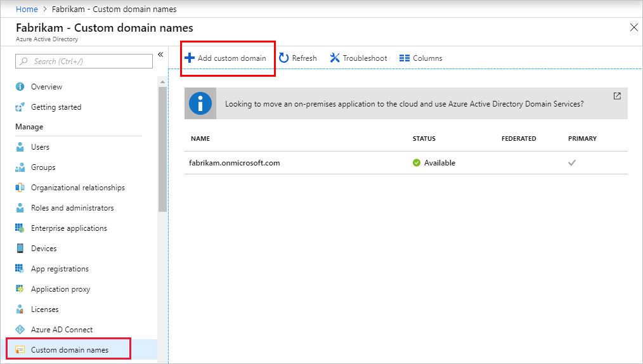
Task: Click the Users icon in sidebar
Action: (20, 147)
